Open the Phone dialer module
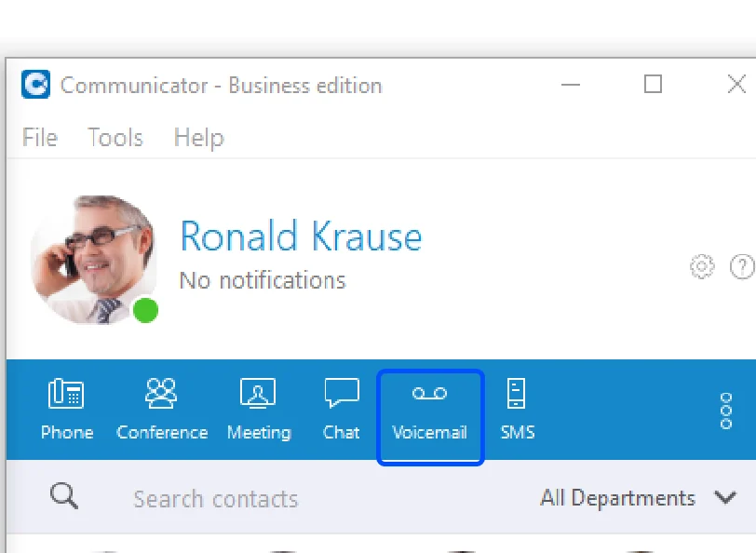 pyautogui.click(x=66, y=411)
